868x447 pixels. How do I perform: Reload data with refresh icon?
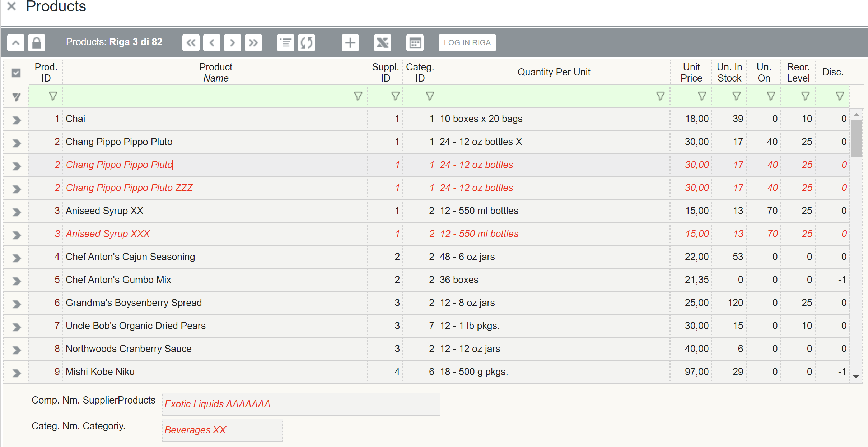(307, 43)
